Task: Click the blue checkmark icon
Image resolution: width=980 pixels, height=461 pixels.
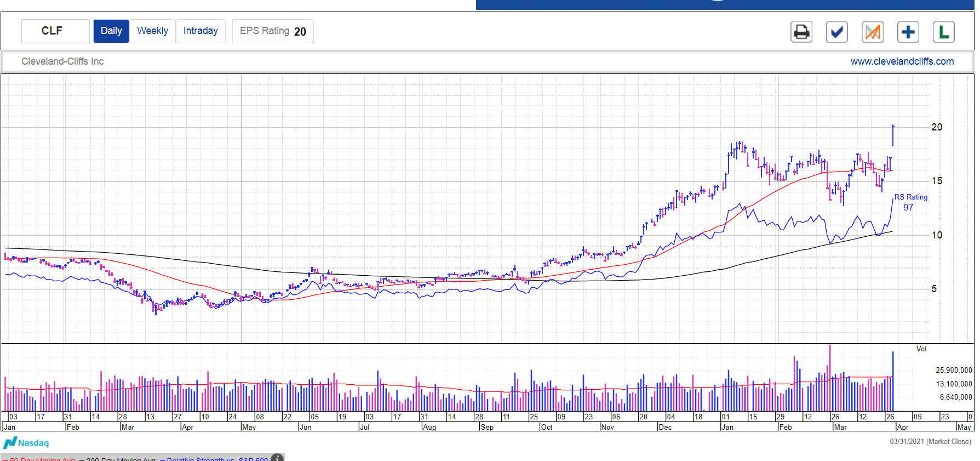Action: point(837,32)
